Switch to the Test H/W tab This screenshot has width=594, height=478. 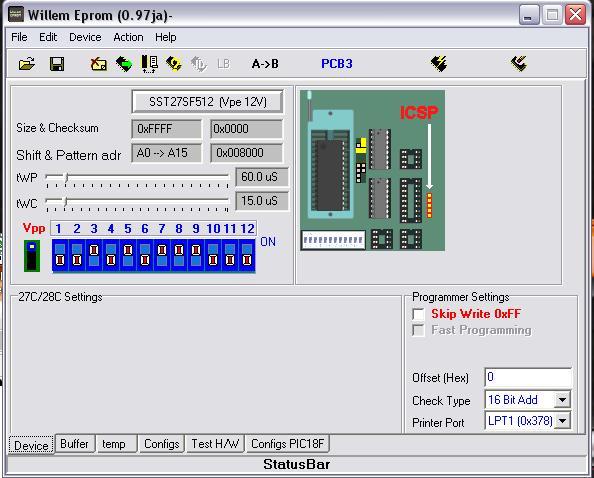click(x=215, y=444)
